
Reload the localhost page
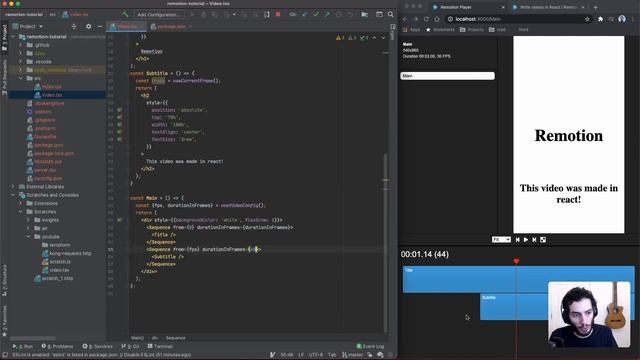(426, 19)
